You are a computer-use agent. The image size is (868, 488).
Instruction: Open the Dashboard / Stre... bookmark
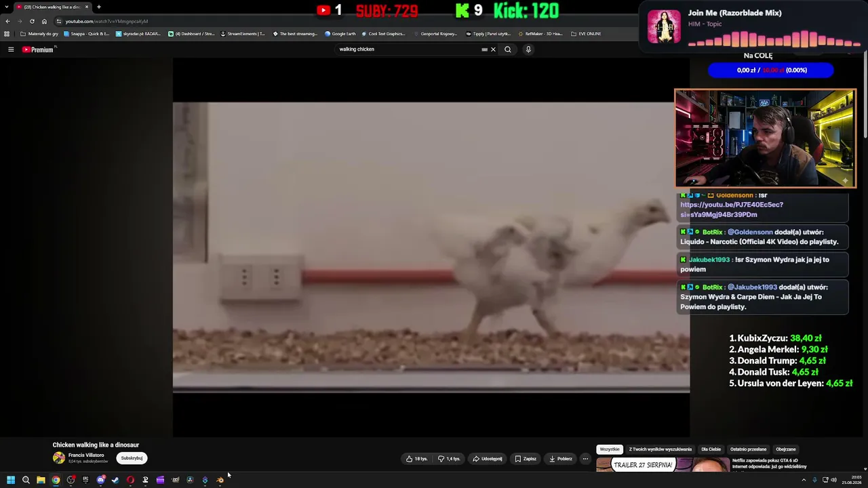point(191,34)
